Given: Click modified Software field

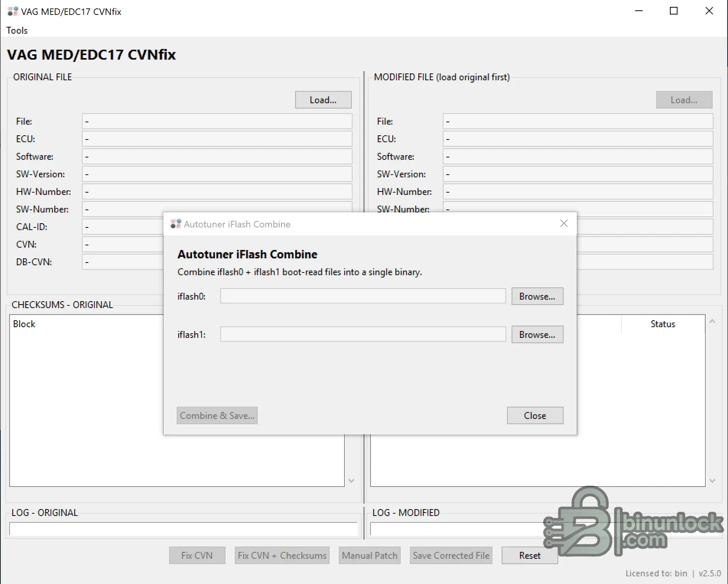Looking at the screenshot, I should coord(578,156).
